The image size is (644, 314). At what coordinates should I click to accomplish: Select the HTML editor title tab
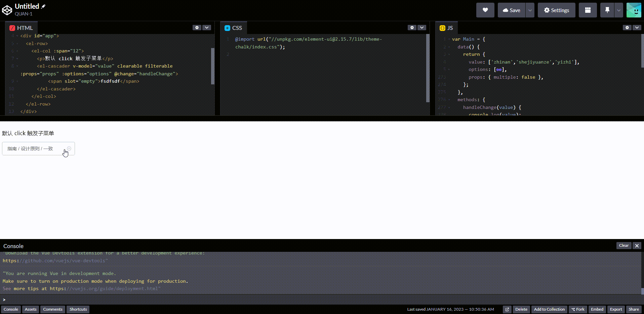pyautogui.click(x=22, y=28)
